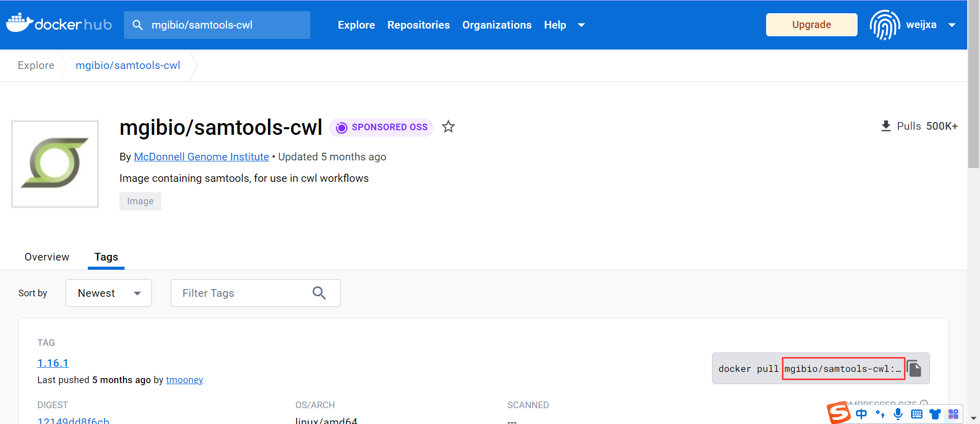Open the McDonnell Genome Institute link
Image resolution: width=980 pixels, height=424 pixels.
[201, 157]
